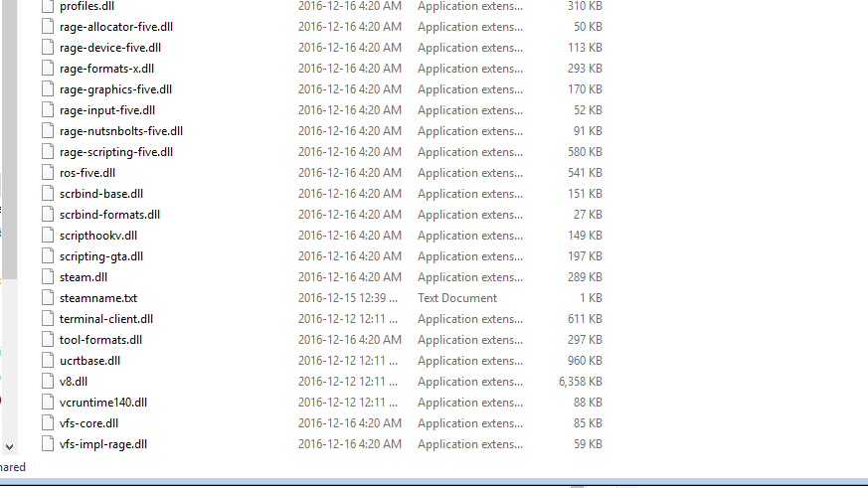Click the modified date of vcruntime140.dll
Image resolution: width=868 pixels, height=488 pixels.
(x=348, y=403)
